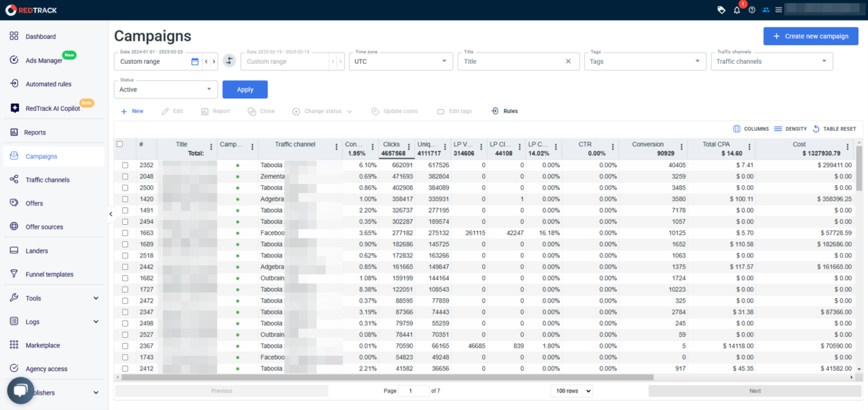Tick the checkbox for campaign 1663
Image resolution: width=868 pixels, height=410 pixels.
coord(125,233)
